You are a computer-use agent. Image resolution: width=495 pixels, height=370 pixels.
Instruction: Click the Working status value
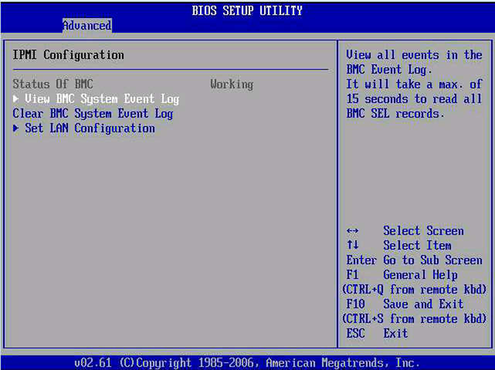point(232,84)
